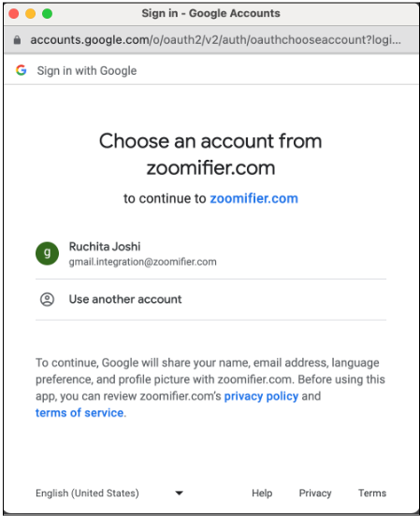Click the Sign in with Google header text
420x516 pixels.
(x=87, y=71)
